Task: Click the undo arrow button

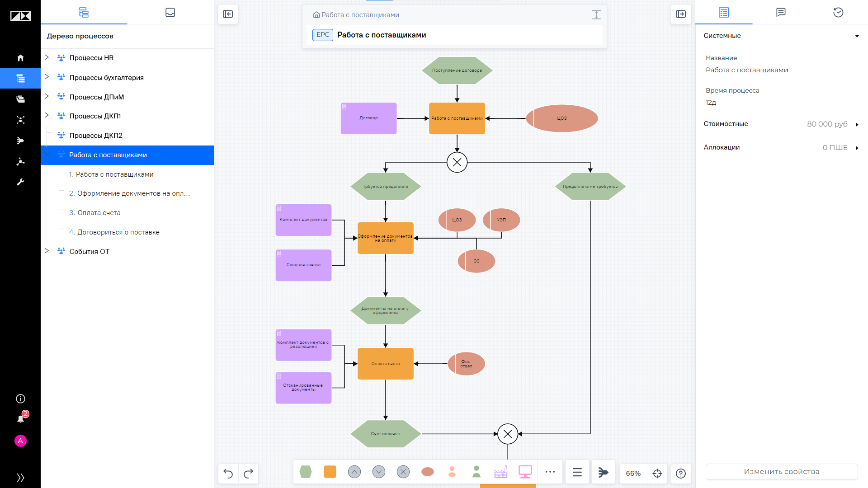Action: coord(228,473)
